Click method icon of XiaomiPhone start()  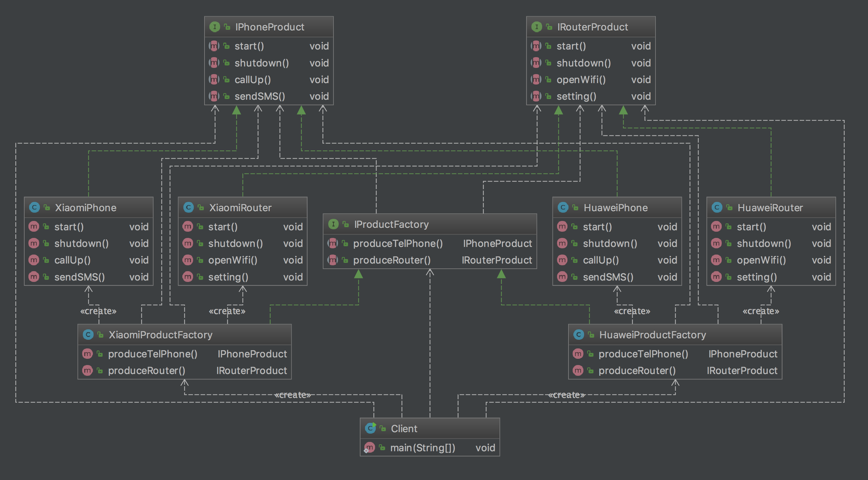(34, 227)
